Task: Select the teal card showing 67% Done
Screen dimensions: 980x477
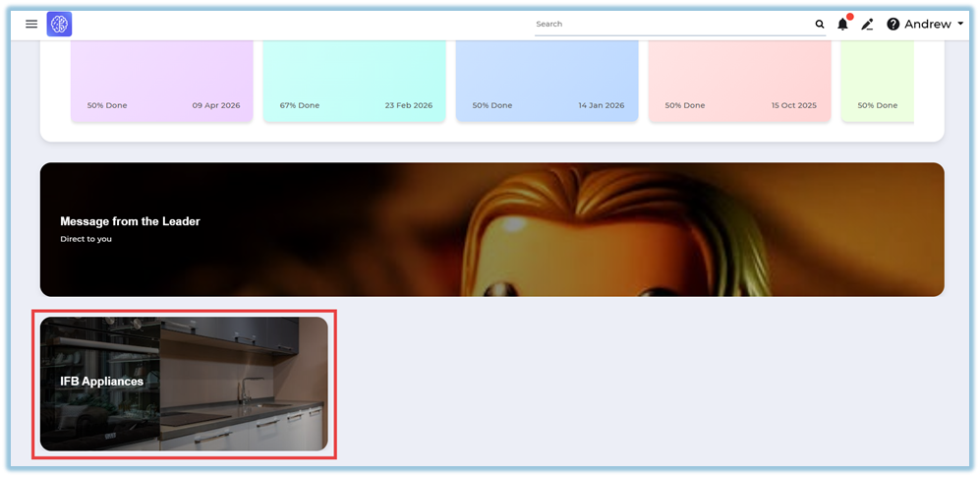Action: pyautogui.click(x=354, y=81)
